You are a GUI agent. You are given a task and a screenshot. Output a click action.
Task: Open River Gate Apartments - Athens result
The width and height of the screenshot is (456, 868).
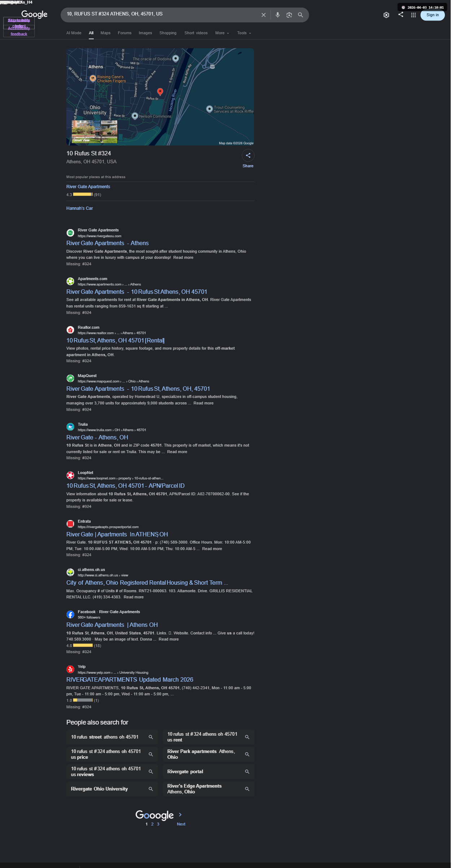(x=108, y=243)
